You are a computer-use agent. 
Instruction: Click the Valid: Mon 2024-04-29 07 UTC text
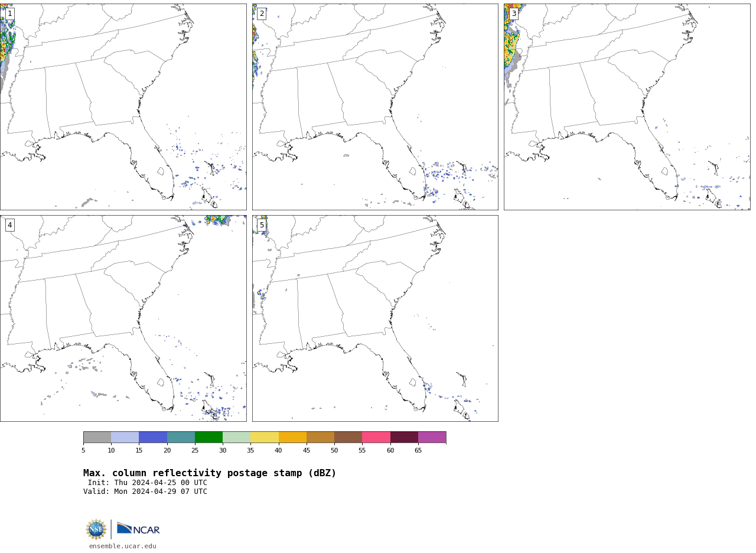point(145,492)
